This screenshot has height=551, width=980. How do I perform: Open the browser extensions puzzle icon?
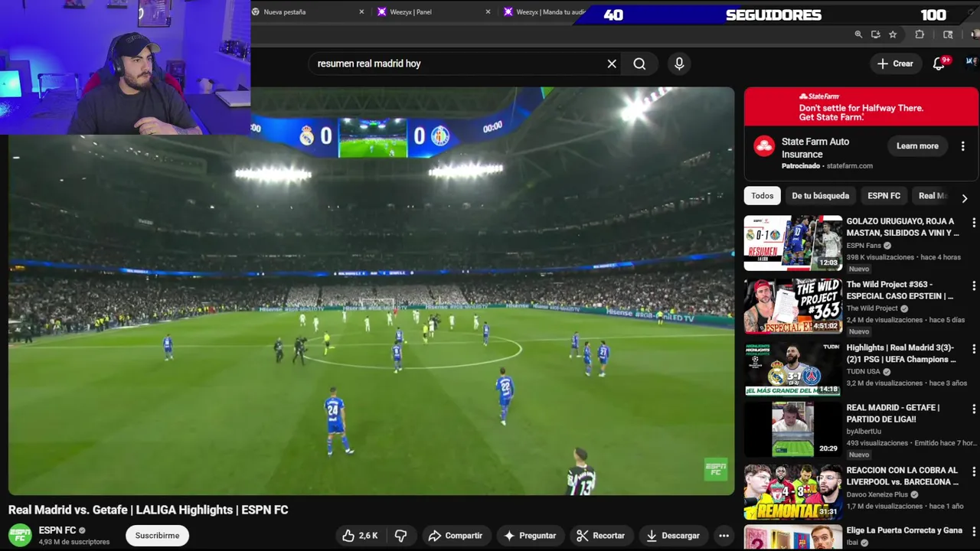920,34
